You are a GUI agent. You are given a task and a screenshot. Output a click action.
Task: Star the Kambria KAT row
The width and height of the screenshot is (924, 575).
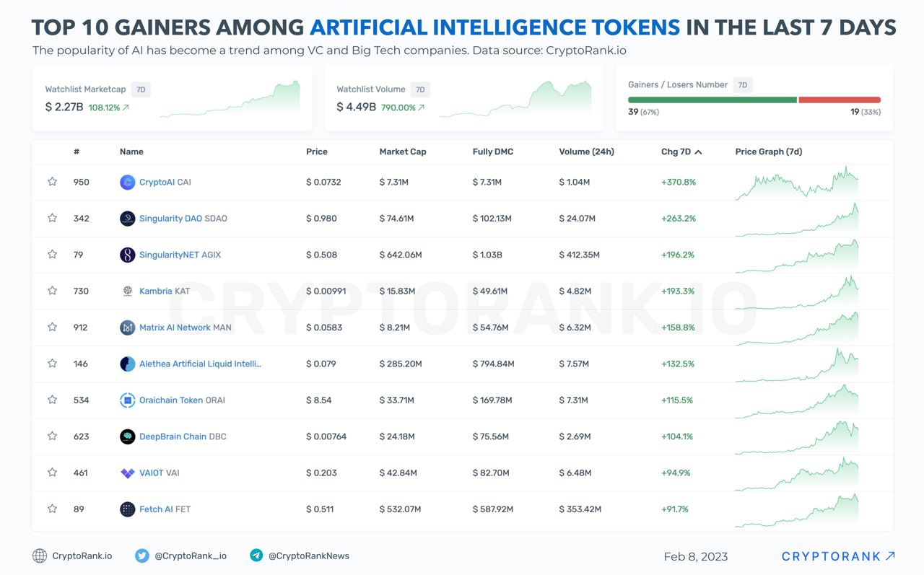pyautogui.click(x=52, y=291)
